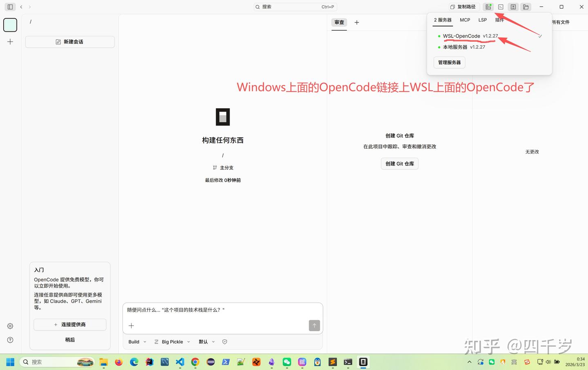Open help via the question mark icon
The height and width of the screenshot is (370, 588).
[10, 340]
